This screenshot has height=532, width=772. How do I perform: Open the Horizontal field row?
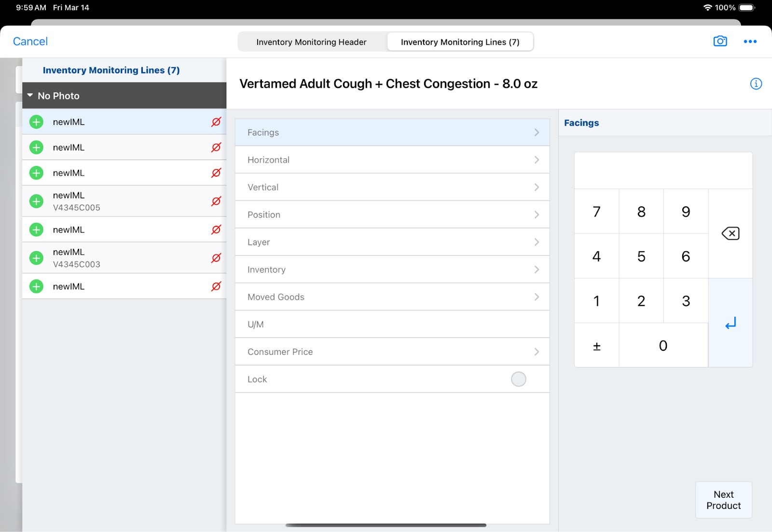coord(392,160)
